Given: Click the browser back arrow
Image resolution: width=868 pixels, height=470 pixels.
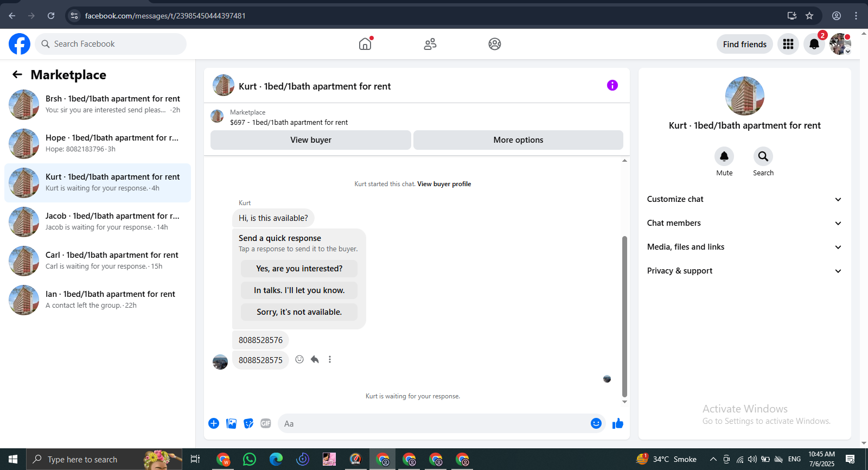Looking at the screenshot, I should pyautogui.click(x=12, y=16).
